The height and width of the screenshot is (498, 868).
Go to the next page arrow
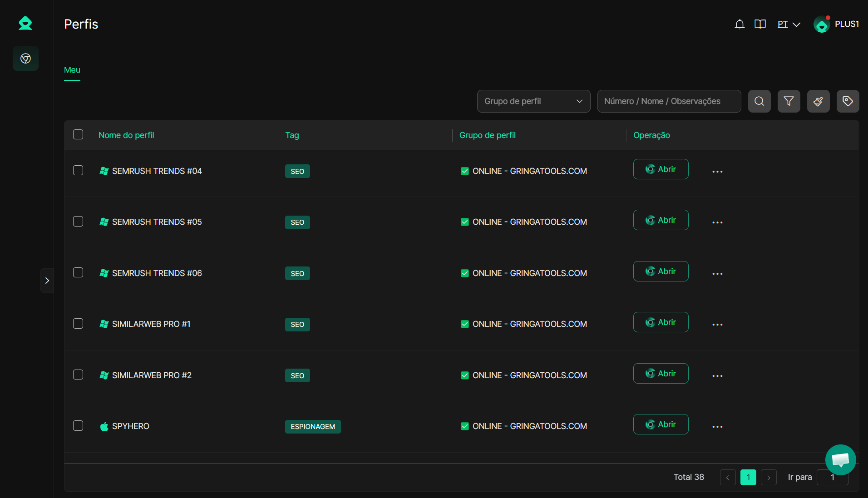coord(769,478)
